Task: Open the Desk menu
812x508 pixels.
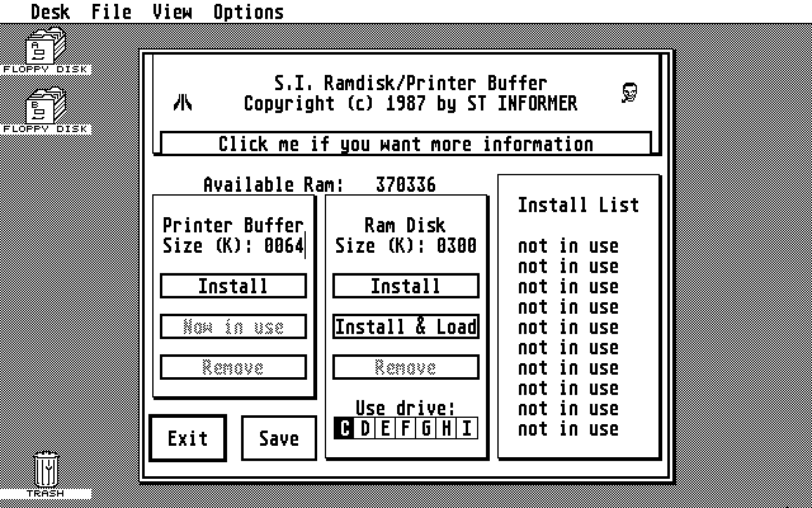Action: click(x=50, y=11)
